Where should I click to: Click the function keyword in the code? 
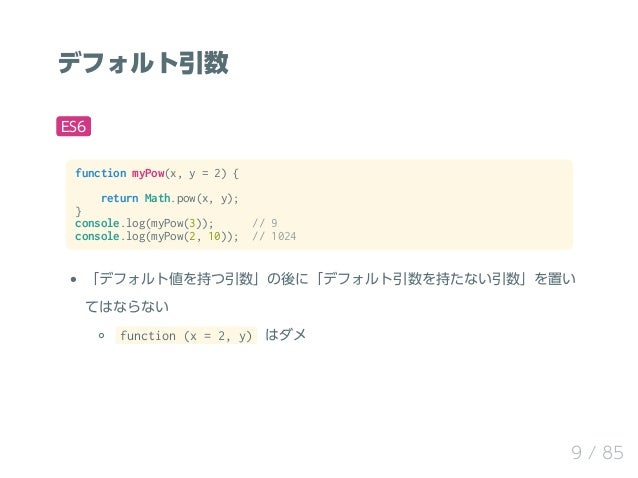pos(101,173)
